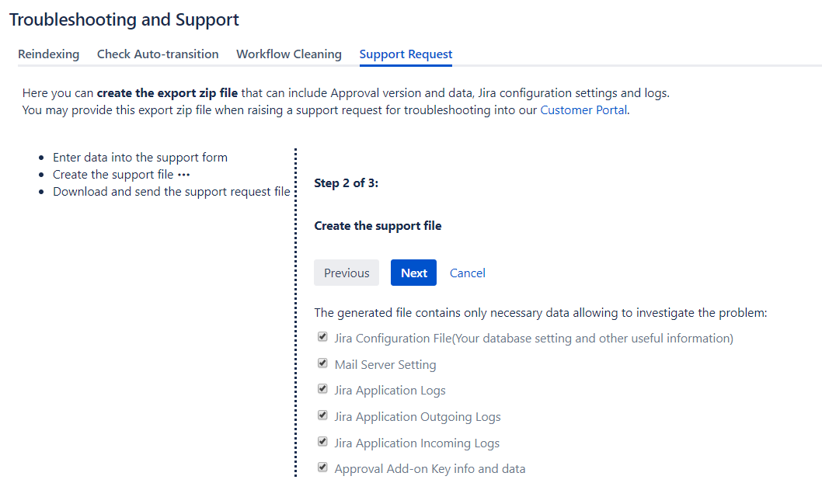This screenshot has width=822, height=504.
Task: Click 'Download and send the support request file' step
Action: (x=171, y=192)
